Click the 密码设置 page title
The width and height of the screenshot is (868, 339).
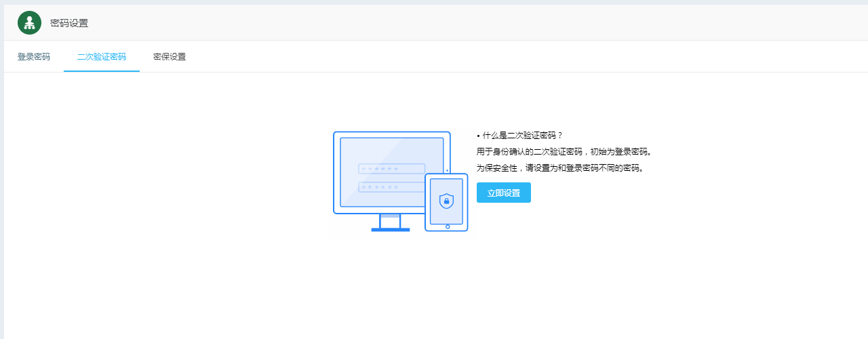point(69,23)
